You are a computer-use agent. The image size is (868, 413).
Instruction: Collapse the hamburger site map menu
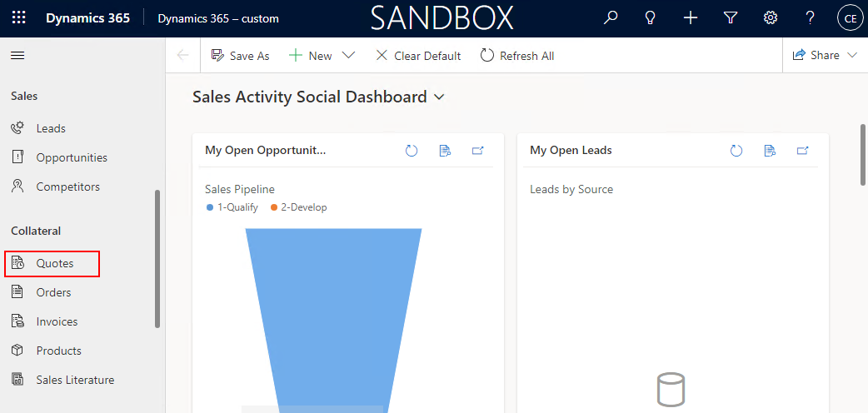pyautogui.click(x=17, y=55)
